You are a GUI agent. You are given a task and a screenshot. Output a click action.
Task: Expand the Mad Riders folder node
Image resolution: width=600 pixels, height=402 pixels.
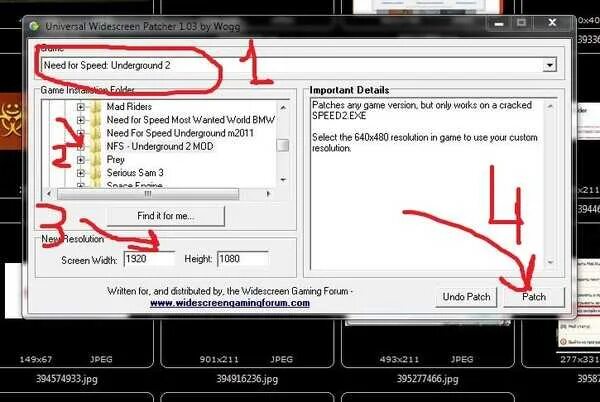(80, 107)
